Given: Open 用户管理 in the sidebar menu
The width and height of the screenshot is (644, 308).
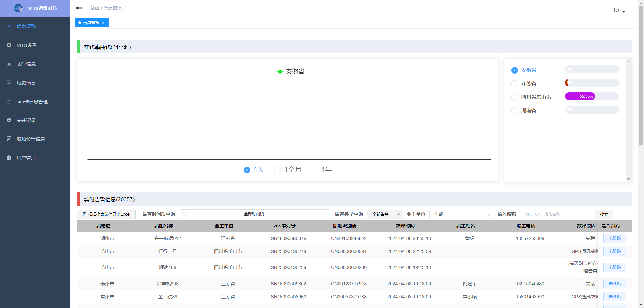Looking at the screenshot, I should pos(35,158).
